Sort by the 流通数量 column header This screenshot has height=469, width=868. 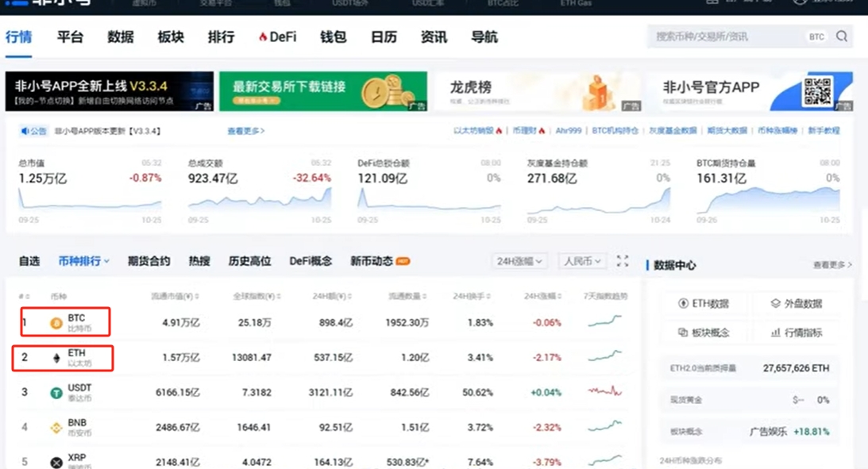click(x=407, y=297)
